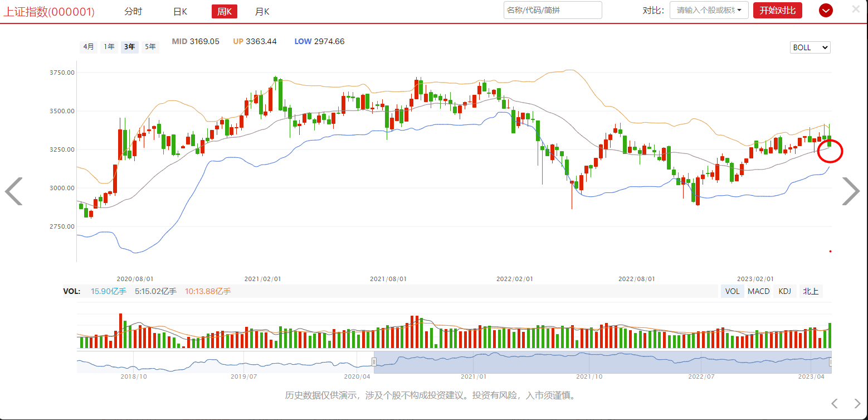Show the KDJ sub-chart indicator

click(x=784, y=291)
